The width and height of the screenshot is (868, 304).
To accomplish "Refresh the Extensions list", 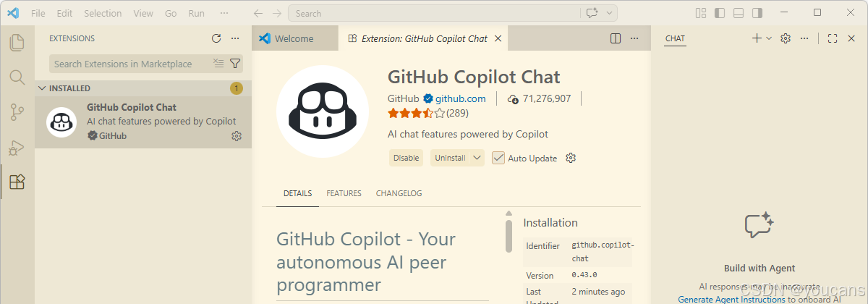I will (x=216, y=38).
